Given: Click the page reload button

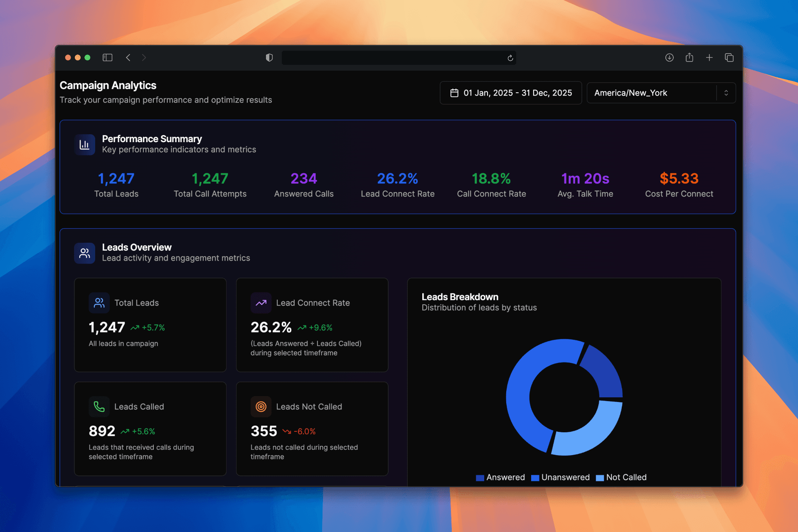Looking at the screenshot, I should (x=510, y=58).
